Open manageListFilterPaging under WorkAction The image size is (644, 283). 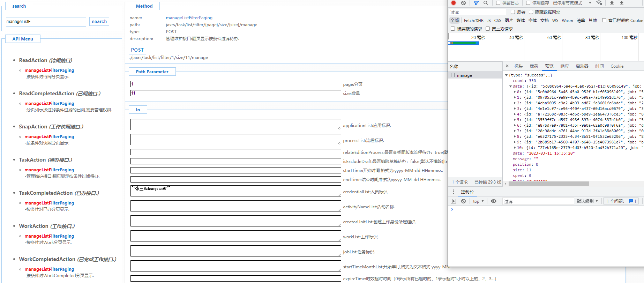coord(49,236)
